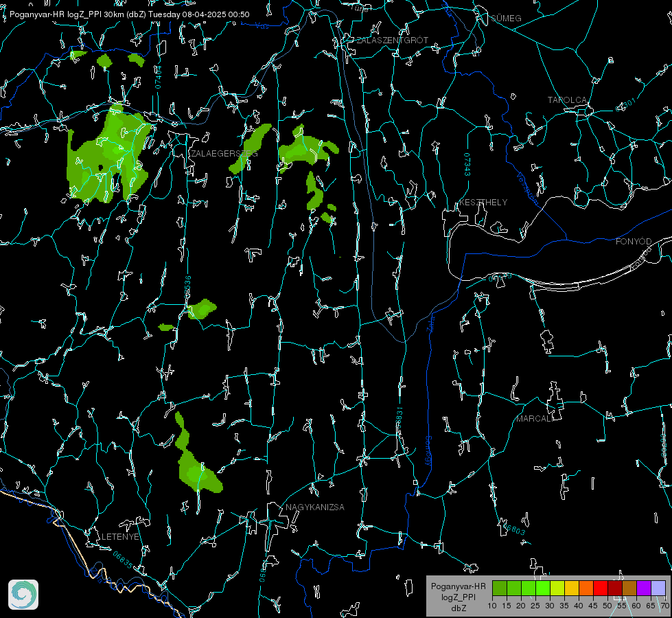672x618 pixels.
Task: Click the FONYÓD city label
Action: click(634, 242)
